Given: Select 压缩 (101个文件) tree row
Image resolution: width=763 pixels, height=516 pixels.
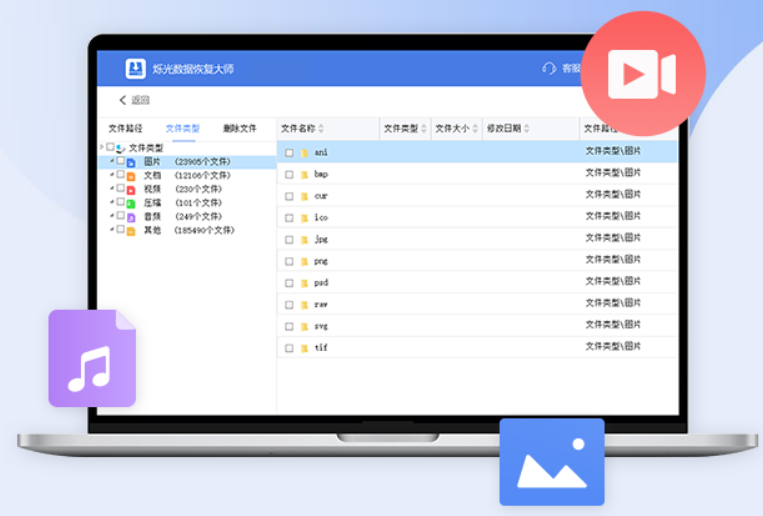Looking at the screenshot, I should tap(187, 203).
